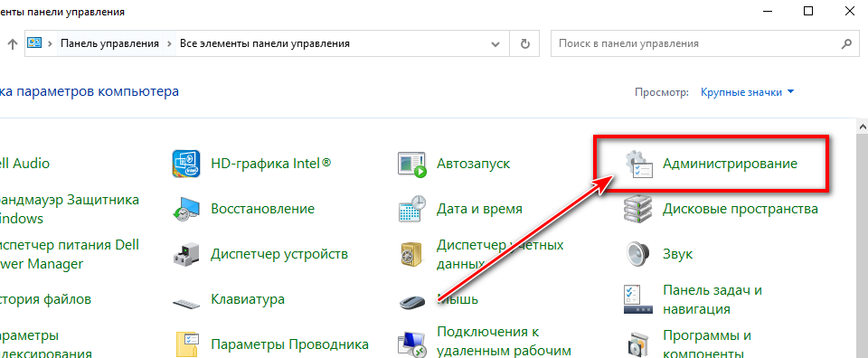Open the Восстановление link

click(x=262, y=209)
